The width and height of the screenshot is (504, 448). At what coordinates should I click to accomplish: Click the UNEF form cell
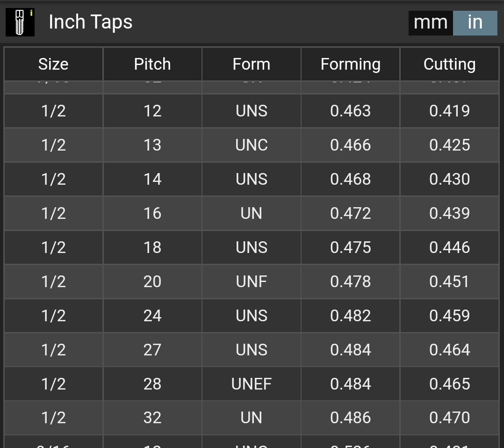click(252, 383)
